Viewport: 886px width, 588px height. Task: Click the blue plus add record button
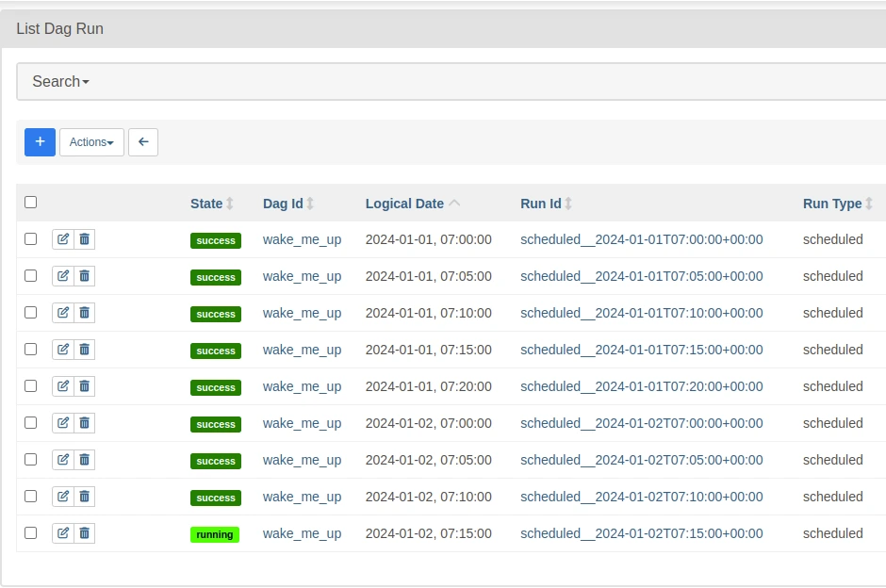click(40, 141)
